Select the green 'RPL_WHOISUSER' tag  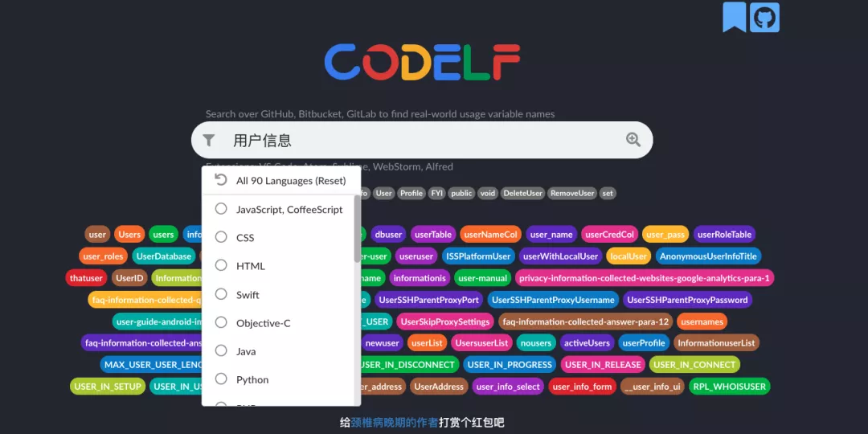coord(729,387)
